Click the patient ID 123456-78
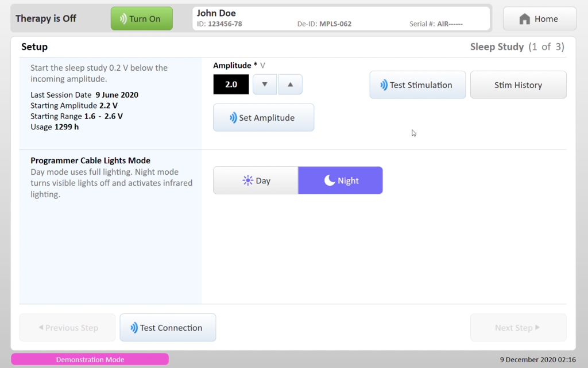This screenshot has width=588, height=368. [x=225, y=24]
